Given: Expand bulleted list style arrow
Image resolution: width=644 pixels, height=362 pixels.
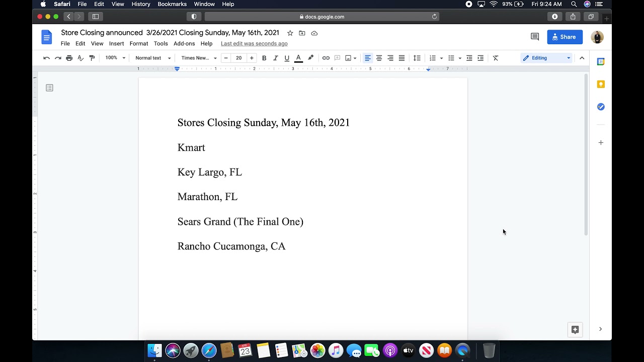Looking at the screenshot, I should tap(460, 58).
